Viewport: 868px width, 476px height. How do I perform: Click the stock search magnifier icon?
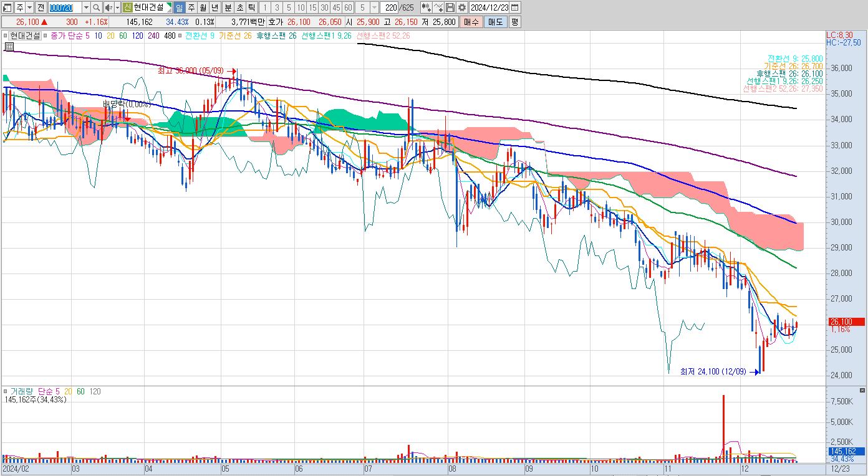(x=97, y=7)
